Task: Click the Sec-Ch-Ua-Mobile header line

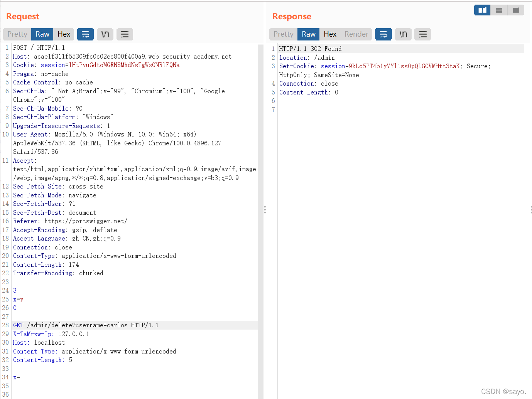Action: [x=48, y=109]
